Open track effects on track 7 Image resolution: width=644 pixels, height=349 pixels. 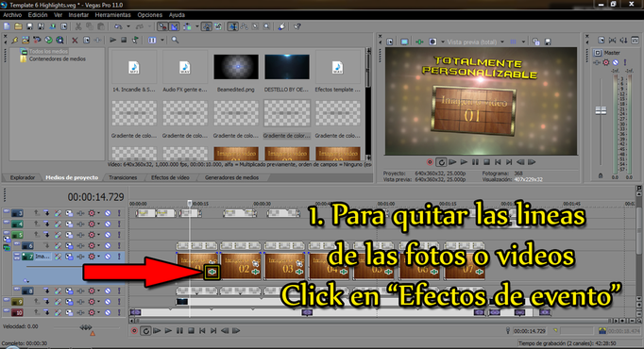click(x=80, y=257)
